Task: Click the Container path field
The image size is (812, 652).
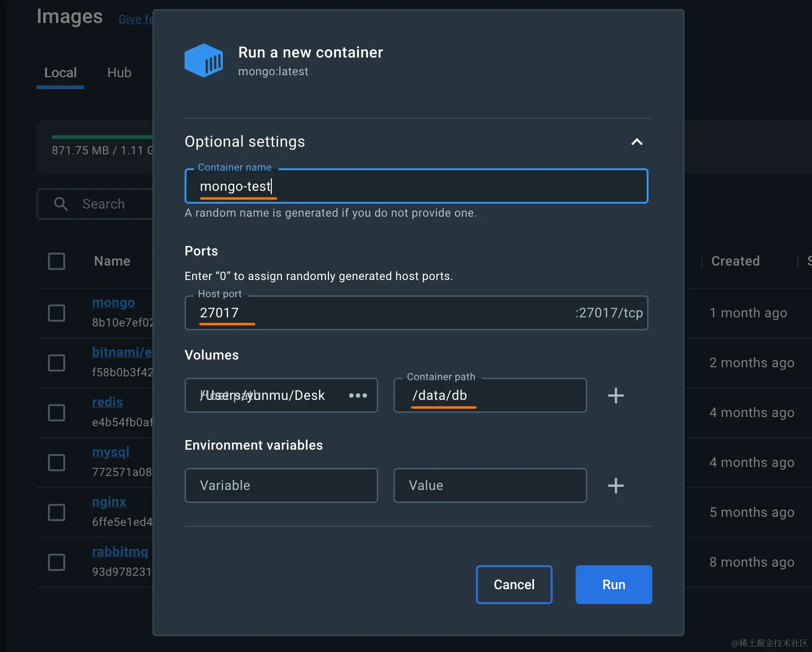Action: point(490,396)
